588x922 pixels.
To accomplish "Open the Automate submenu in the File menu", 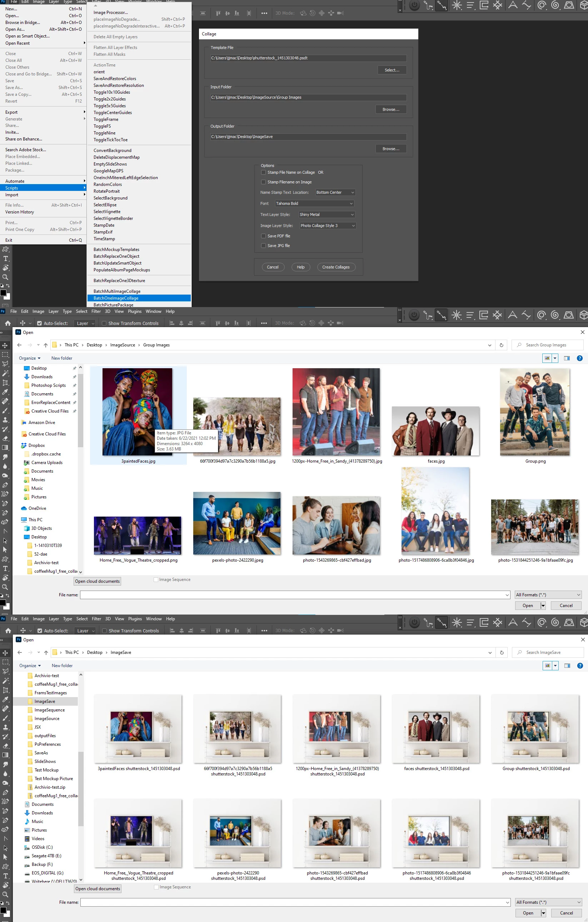I will click(x=43, y=181).
